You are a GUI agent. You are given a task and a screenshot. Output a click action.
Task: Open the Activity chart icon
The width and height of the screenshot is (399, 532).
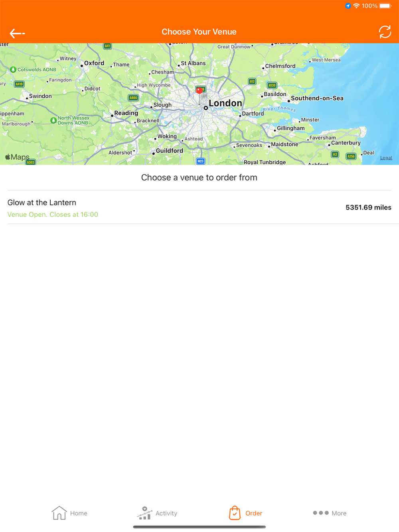point(144,513)
